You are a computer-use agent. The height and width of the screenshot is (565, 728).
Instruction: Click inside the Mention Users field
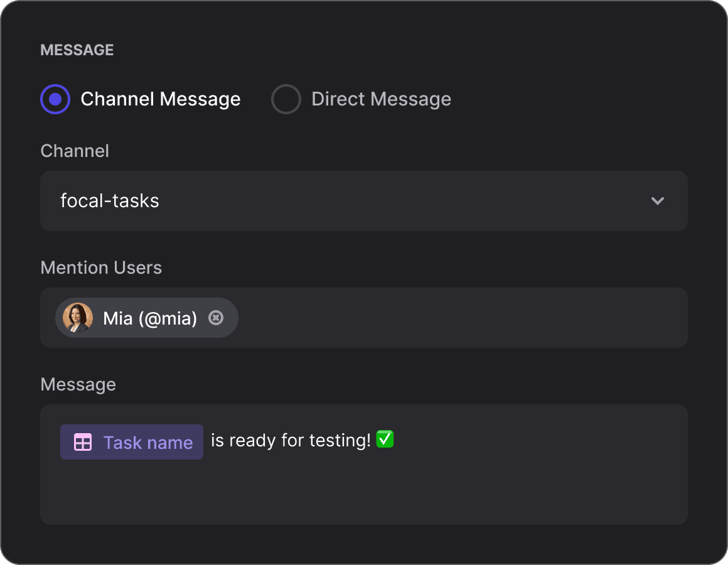click(363, 318)
